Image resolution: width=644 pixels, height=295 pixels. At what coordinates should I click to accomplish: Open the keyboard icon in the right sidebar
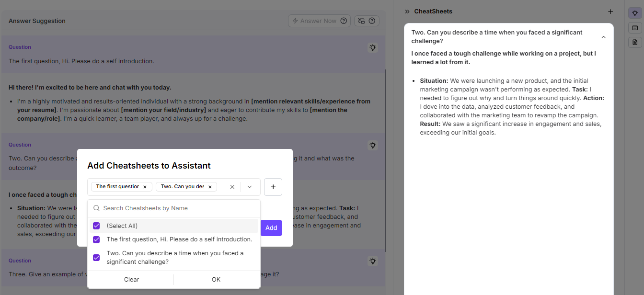click(x=635, y=28)
